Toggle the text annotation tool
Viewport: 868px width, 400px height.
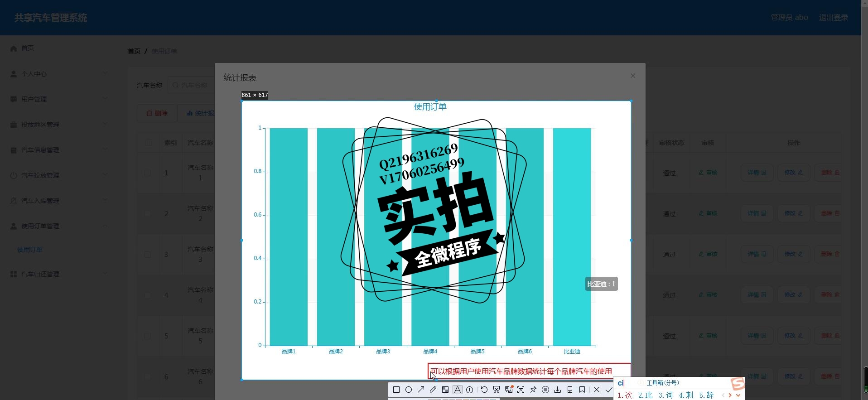(x=458, y=390)
